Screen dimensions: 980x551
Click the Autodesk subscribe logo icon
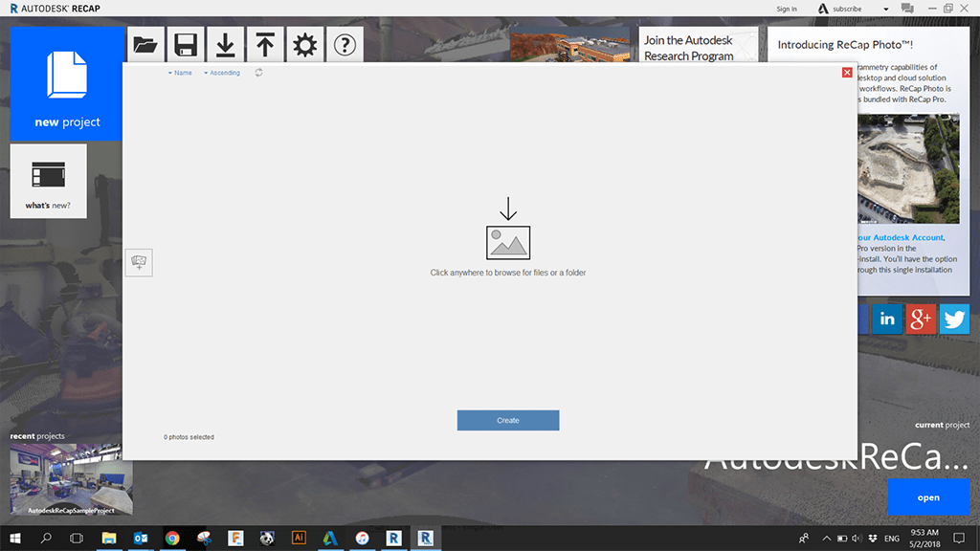point(823,9)
